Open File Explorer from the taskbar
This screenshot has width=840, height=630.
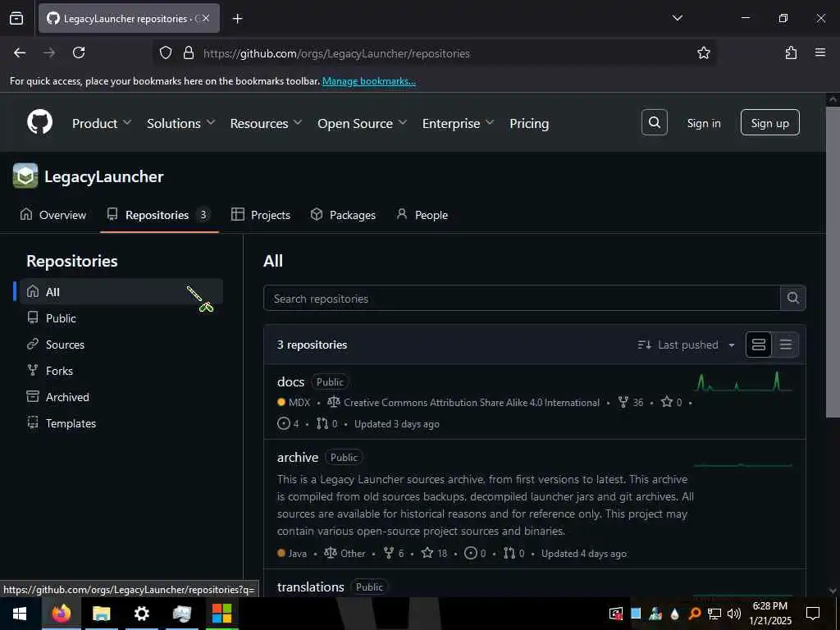coord(101,614)
